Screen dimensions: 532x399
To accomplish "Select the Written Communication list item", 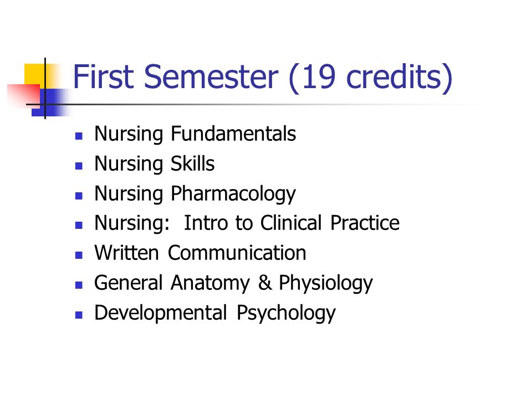I will [200, 253].
